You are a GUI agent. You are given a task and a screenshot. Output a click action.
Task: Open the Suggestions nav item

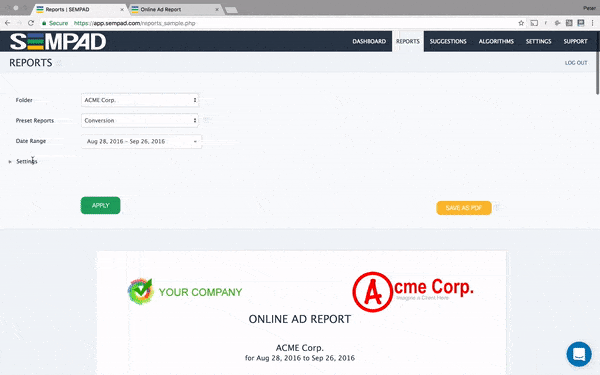(448, 41)
